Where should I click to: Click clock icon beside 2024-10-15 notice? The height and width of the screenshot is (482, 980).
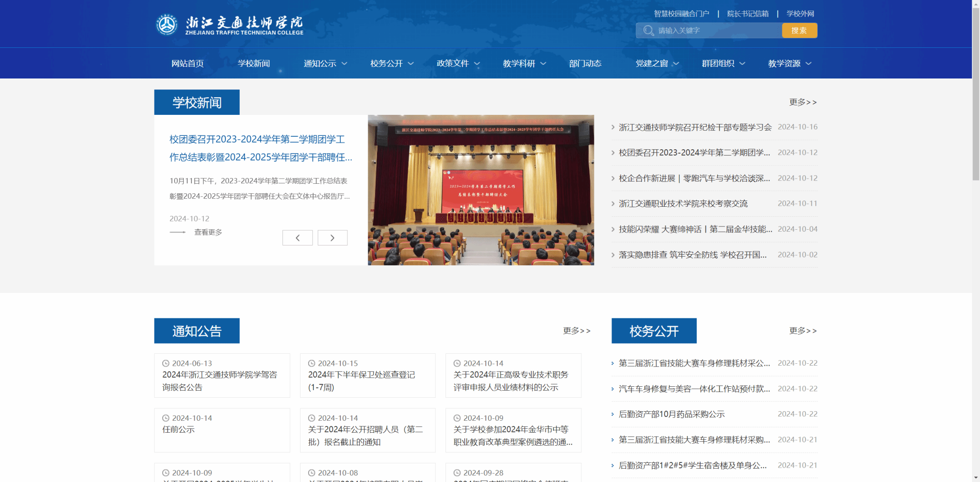tap(312, 363)
